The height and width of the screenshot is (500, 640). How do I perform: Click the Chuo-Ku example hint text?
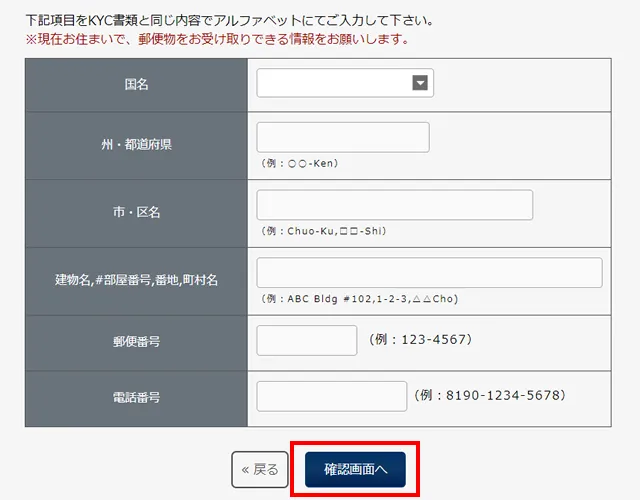pos(322,231)
